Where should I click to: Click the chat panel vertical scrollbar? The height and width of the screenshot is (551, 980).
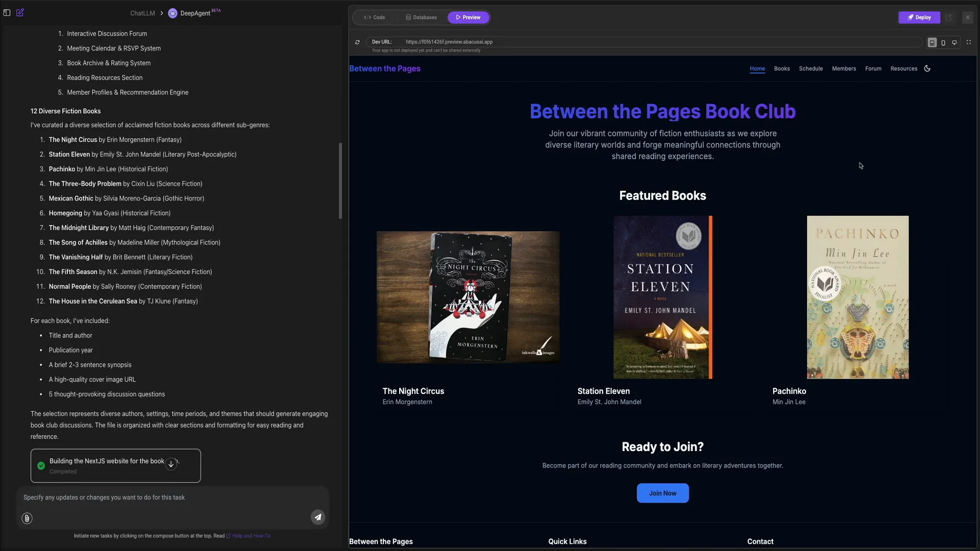click(340, 181)
